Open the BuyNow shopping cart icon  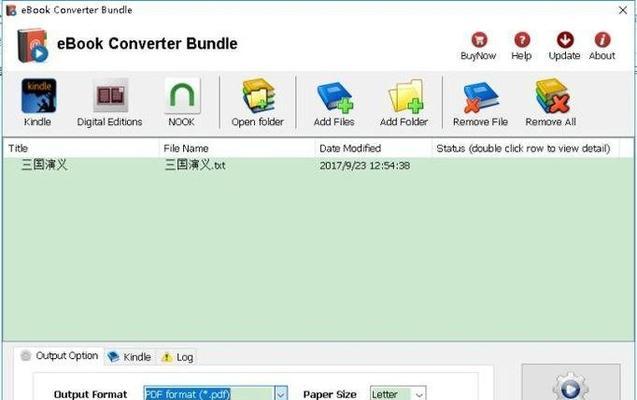click(479, 40)
